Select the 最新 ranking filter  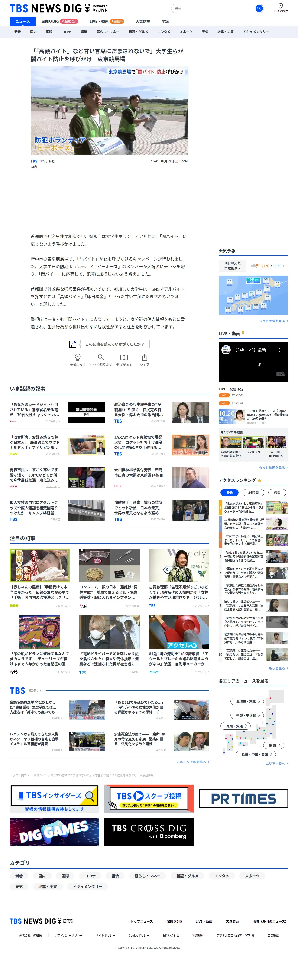pyautogui.click(x=230, y=493)
